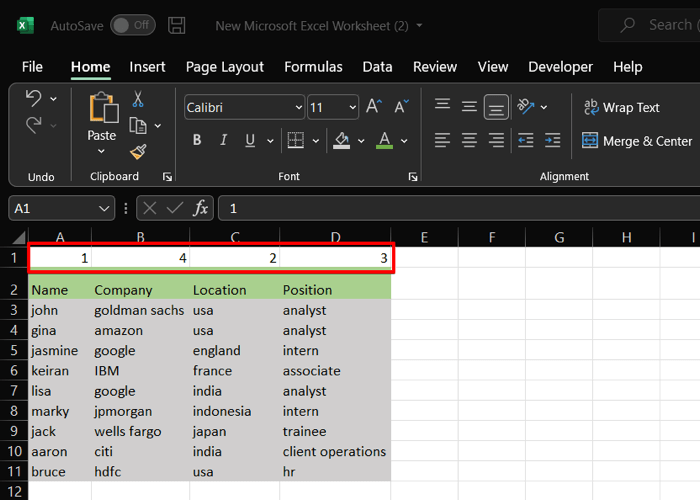Click the Increase Indent icon

[x=551, y=140]
